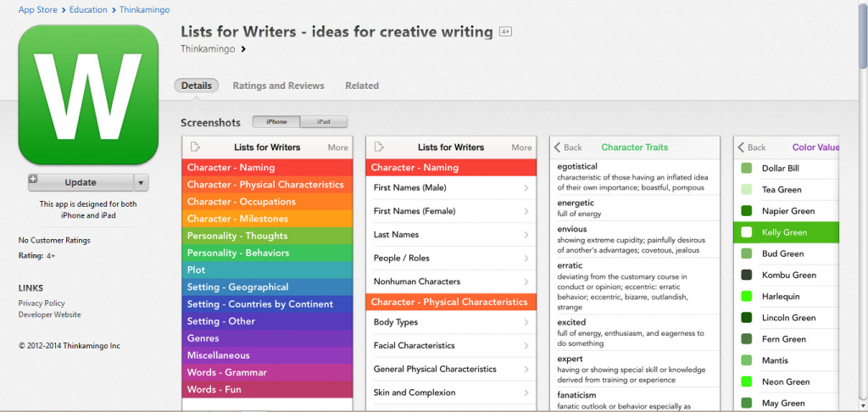This screenshot has width=868, height=412.
Task: Open the Ratings and Reviews tab
Action: [278, 86]
